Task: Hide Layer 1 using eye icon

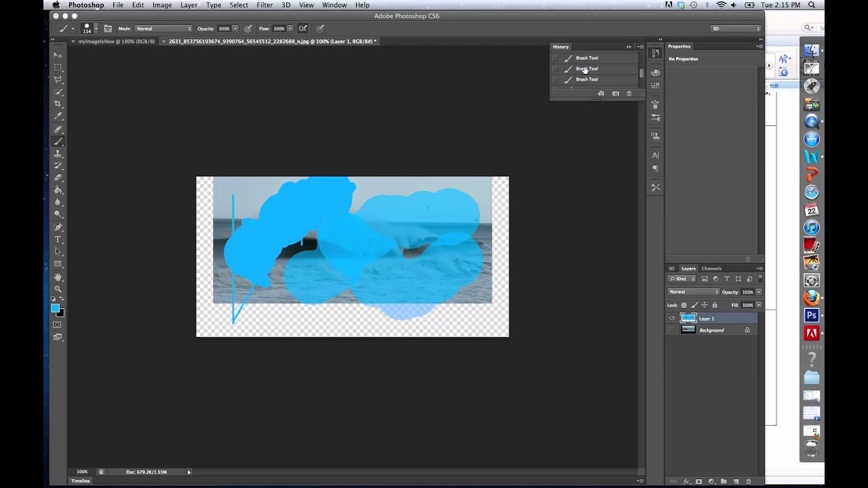Action: (672, 318)
